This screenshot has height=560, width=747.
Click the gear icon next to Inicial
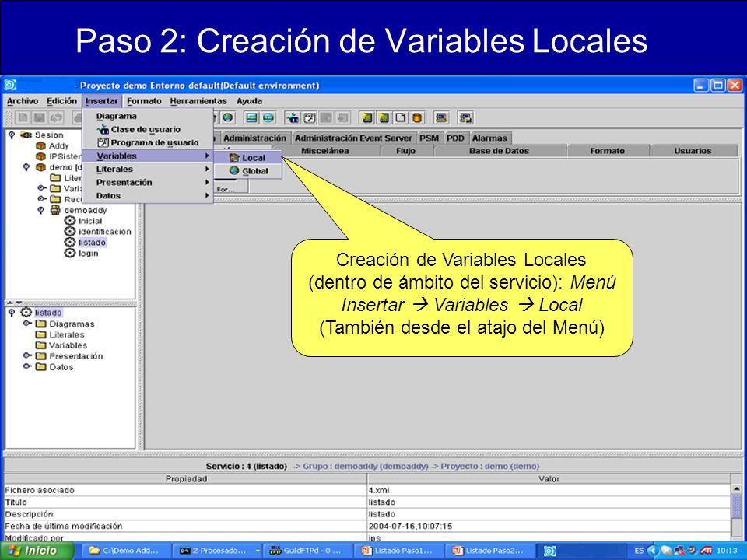70,221
